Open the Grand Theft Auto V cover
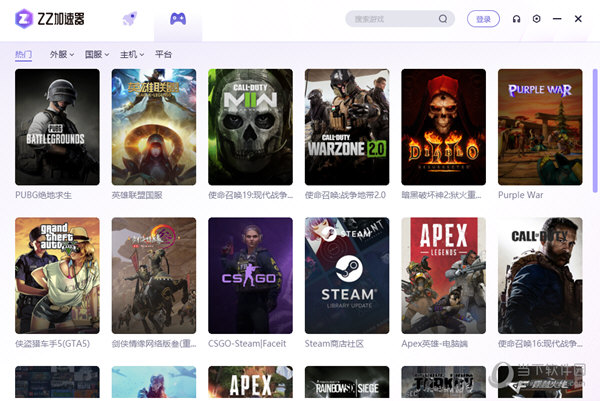The width and height of the screenshot is (600, 401). point(57,275)
